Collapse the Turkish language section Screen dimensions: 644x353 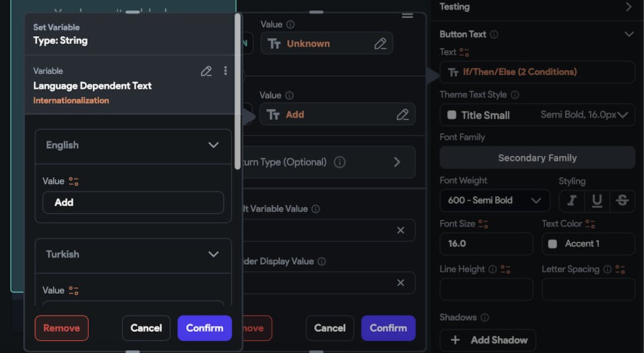pos(214,254)
